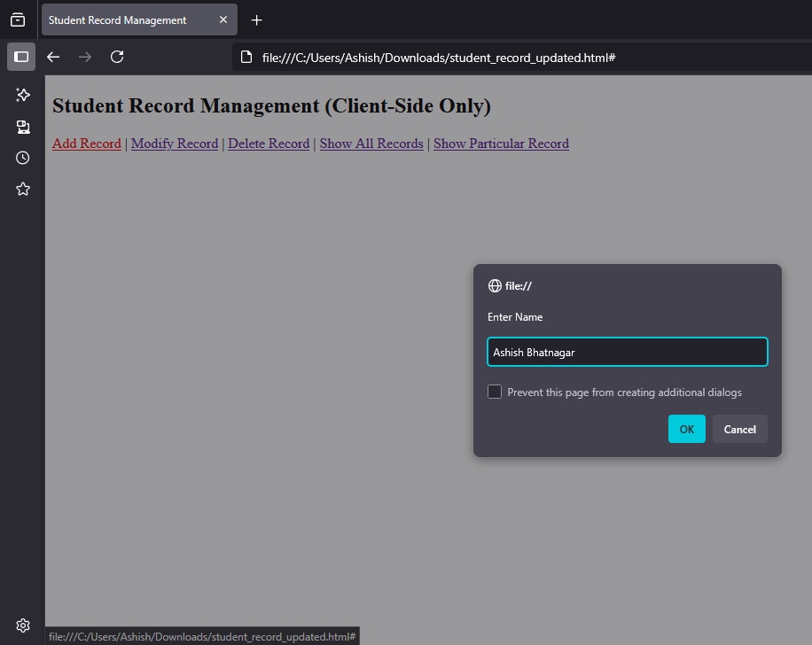Open browser settings via the gear icon
The height and width of the screenshot is (645, 812).
pyautogui.click(x=22, y=625)
